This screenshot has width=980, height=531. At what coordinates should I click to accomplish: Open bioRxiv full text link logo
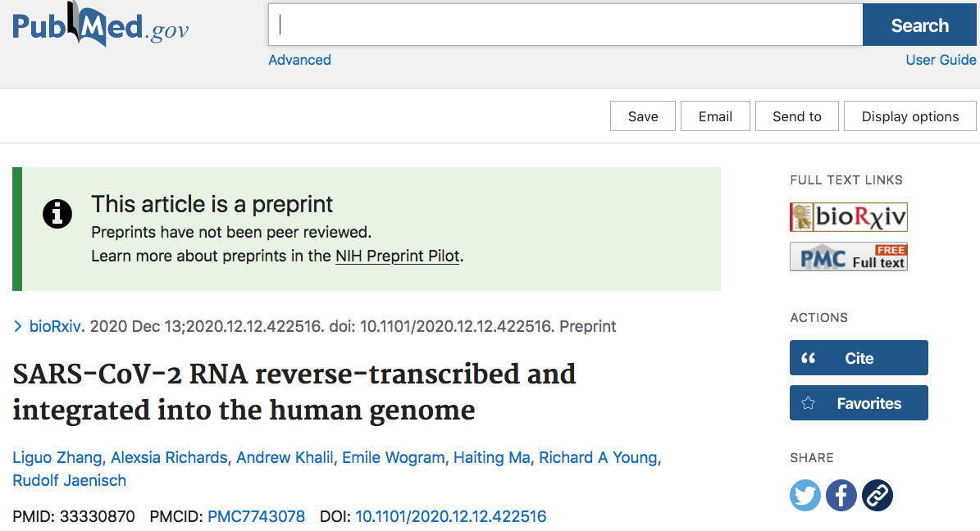click(848, 217)
